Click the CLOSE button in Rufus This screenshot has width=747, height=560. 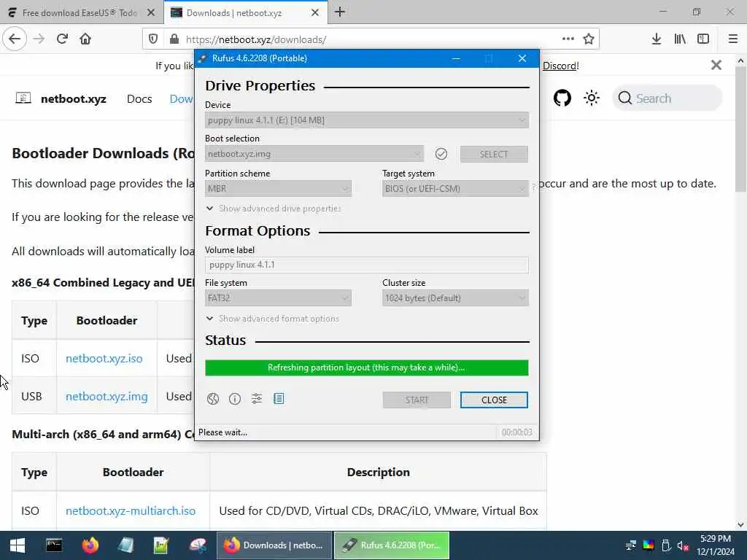tap(494, 400)
